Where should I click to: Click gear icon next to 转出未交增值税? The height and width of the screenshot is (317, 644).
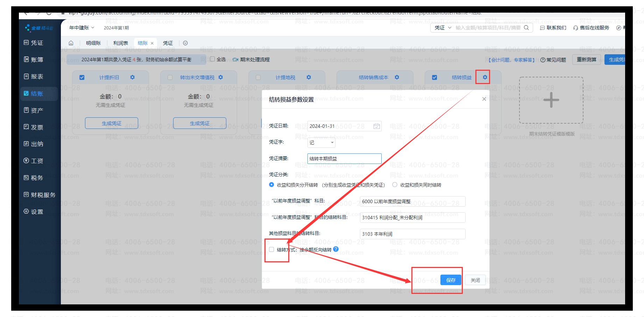[220, 77]
